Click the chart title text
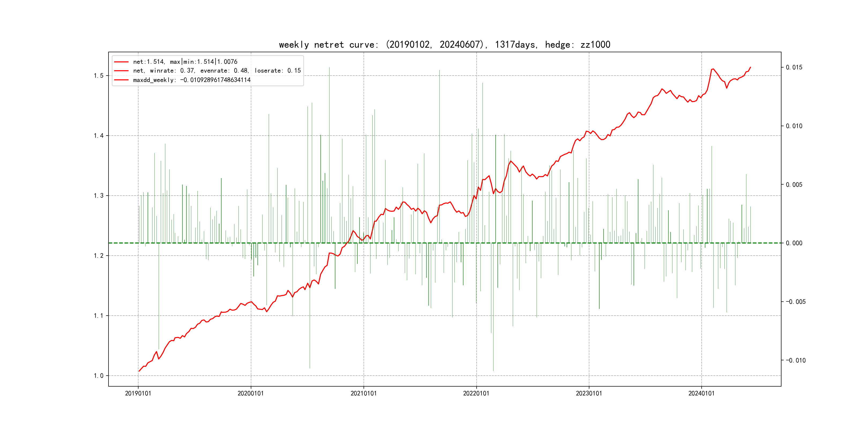This screenshot has width=868, height=434. click(444, 44)
